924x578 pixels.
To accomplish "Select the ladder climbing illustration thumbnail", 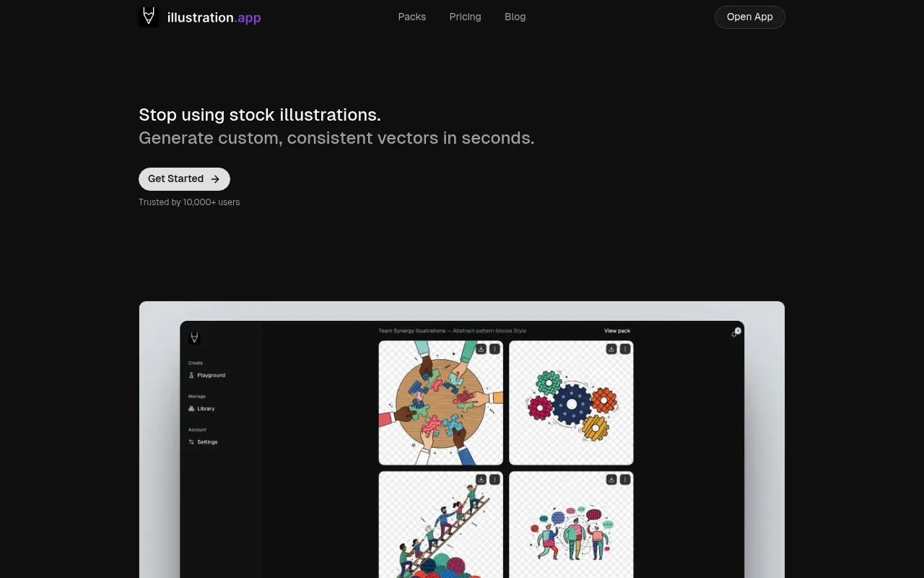I will [x=441, y=525].
